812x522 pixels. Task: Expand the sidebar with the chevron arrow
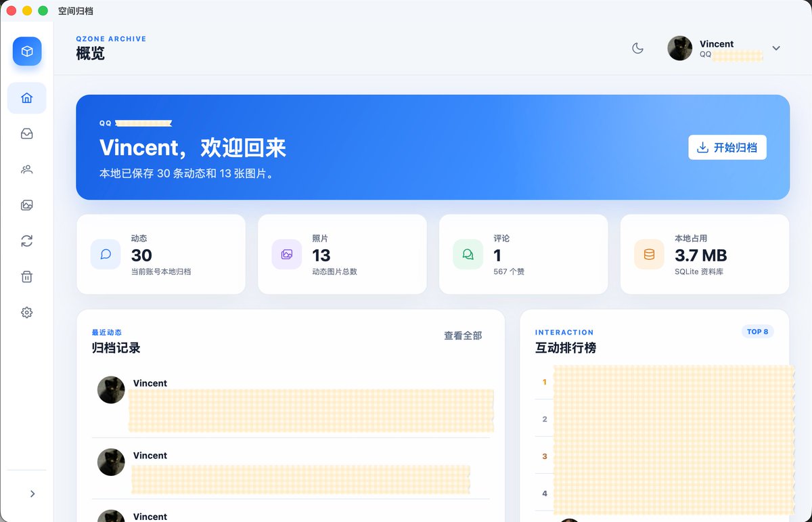point(32,494)
